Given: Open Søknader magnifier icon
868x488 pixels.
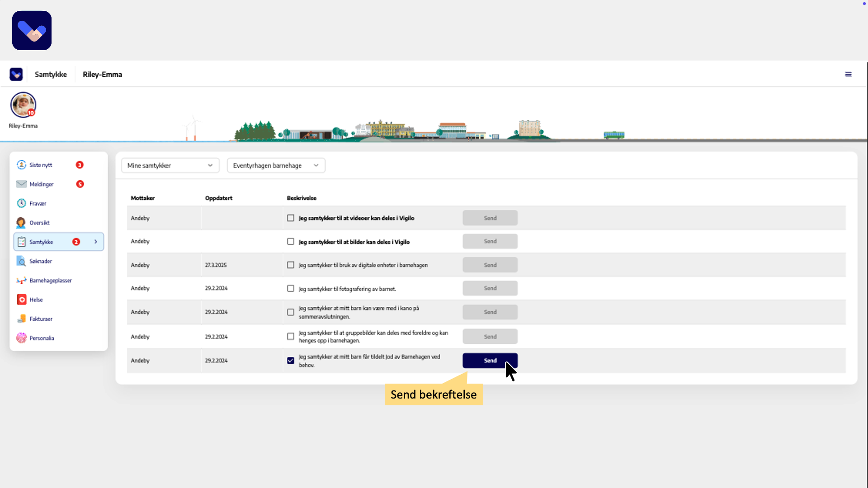Looking at the screenshot, I should click(21, 261).
